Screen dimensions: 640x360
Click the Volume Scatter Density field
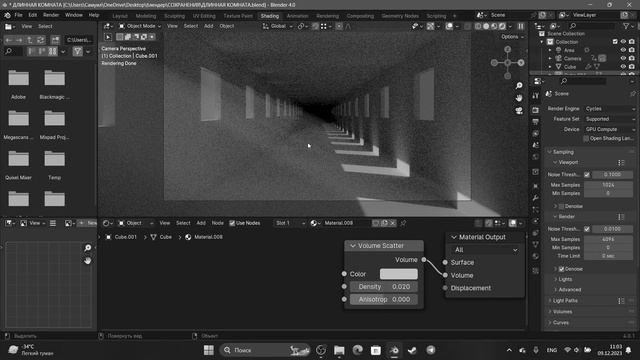pyautogui.click(x=384, y=287)
